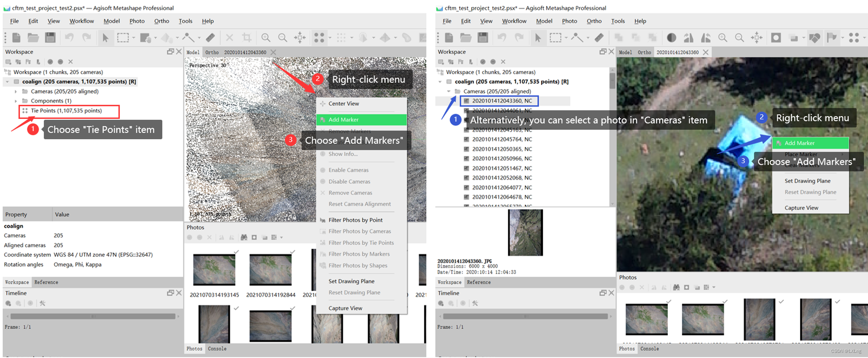Click Add Chunk icon in left Workspace toolbar
868x358 pixels.
click(x=8, y=62)
